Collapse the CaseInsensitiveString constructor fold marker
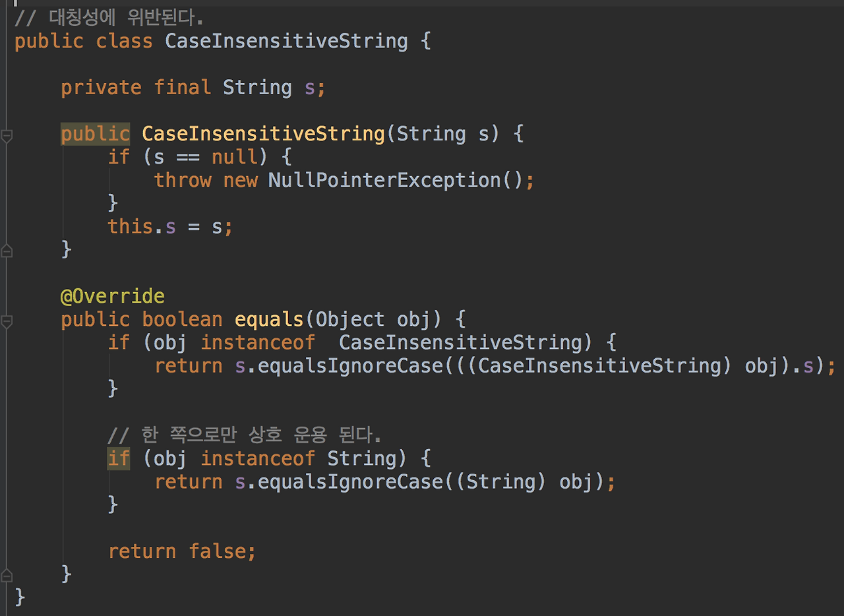The height and width of the screenshot is (616, 844). click(7, 136)
